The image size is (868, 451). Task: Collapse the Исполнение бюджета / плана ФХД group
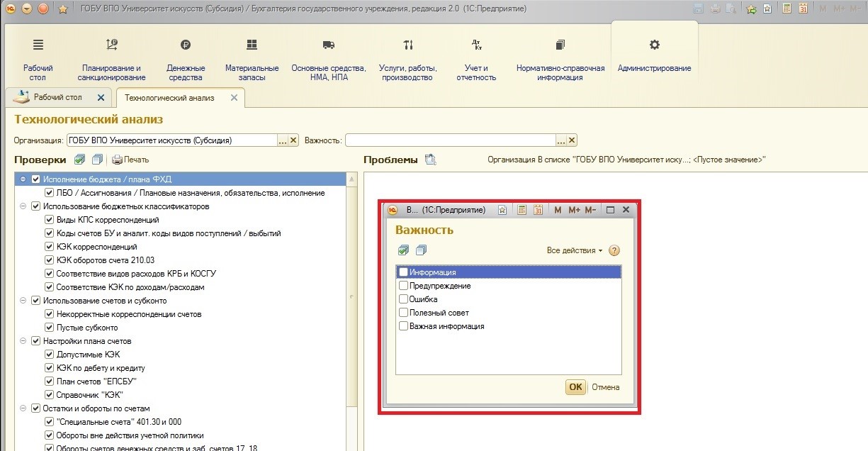(x=24, y=179)
